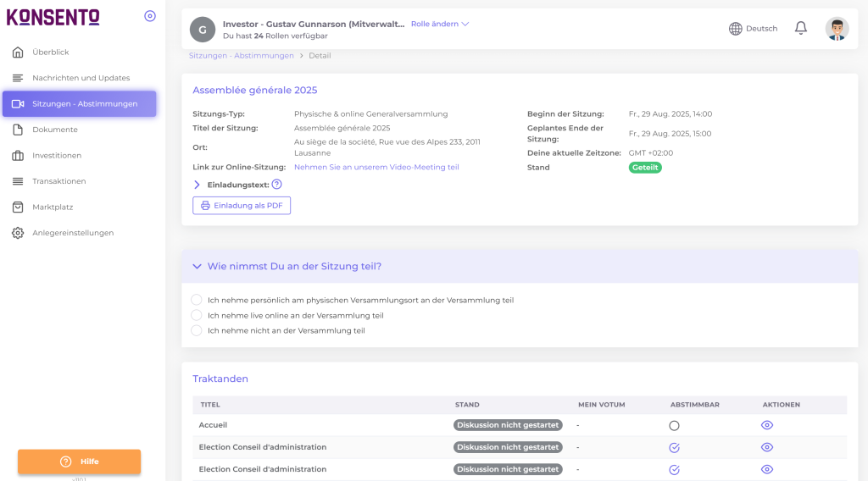This screenshot has width=868, height=481.
Task: Open the video meeting link
Action: pos(376,167)
